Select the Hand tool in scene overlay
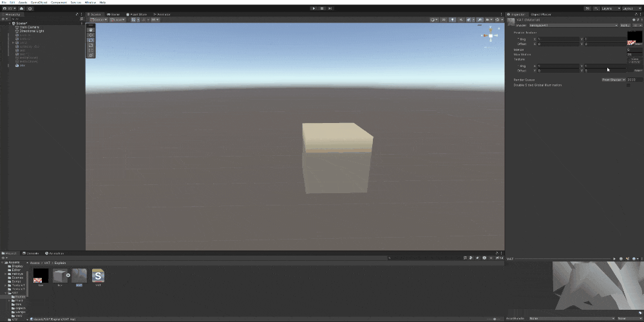 (x=91, y=30)
